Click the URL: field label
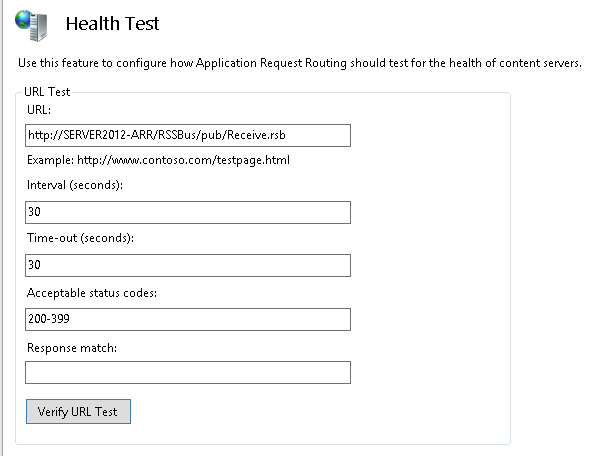 click(x=39, y=110)
